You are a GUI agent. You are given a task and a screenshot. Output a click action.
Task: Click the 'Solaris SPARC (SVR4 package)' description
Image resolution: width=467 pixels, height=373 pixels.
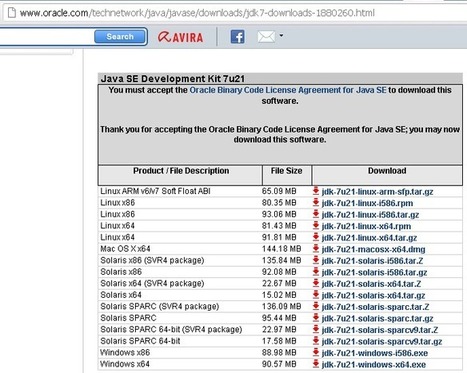point(159,306)
